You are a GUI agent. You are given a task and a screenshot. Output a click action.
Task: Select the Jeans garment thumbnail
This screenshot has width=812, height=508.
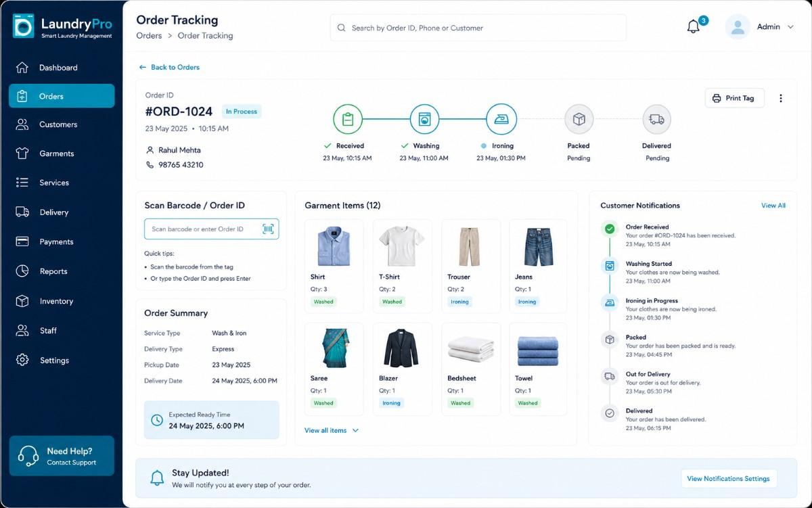pyautogui.click(x=538, y=247)
